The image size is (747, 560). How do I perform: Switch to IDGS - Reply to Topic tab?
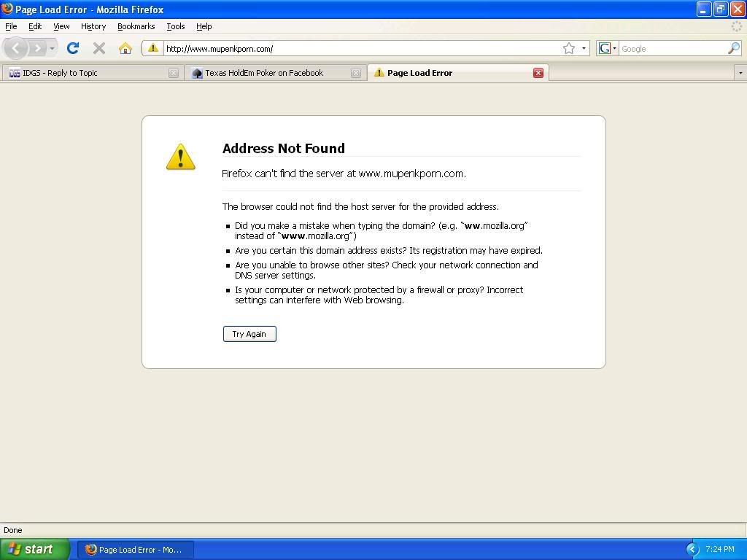(x=93, y=73)
